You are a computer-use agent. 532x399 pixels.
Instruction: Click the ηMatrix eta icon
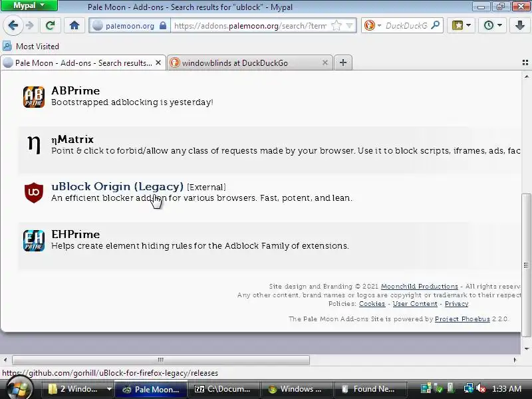click(34, 144)
